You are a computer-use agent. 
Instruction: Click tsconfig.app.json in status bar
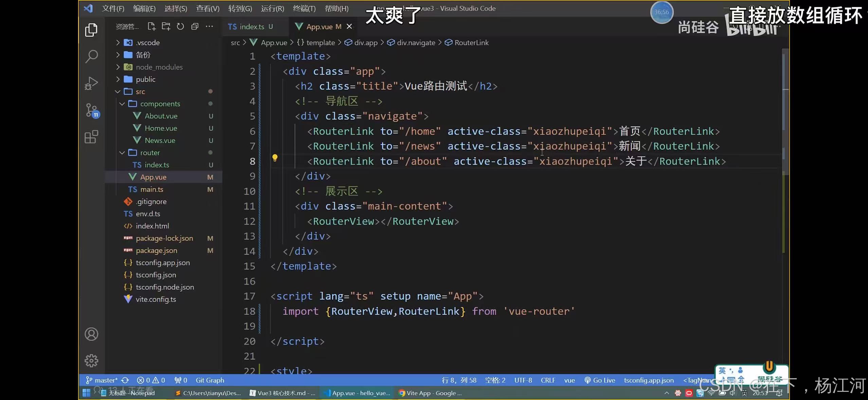(649, 380)
